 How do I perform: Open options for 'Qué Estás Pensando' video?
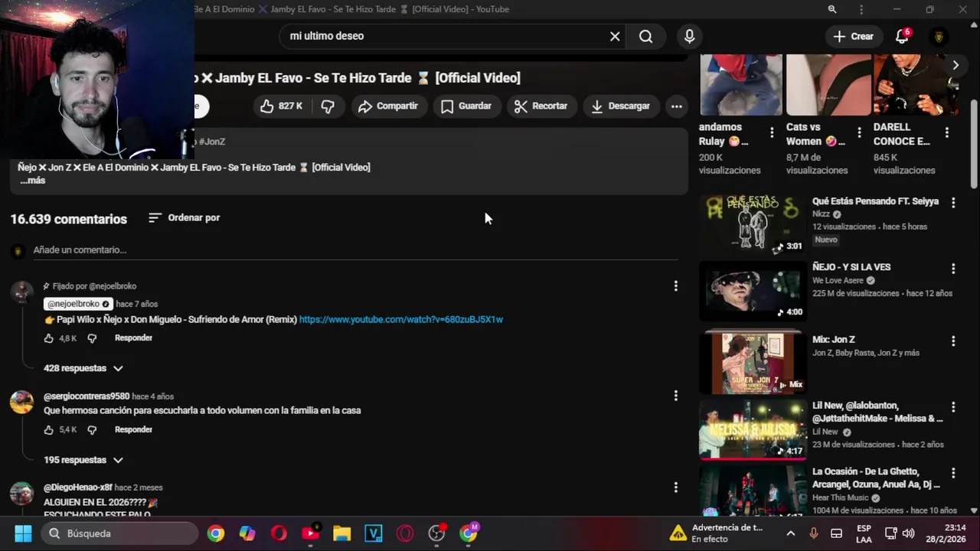[x=953, y=203]
